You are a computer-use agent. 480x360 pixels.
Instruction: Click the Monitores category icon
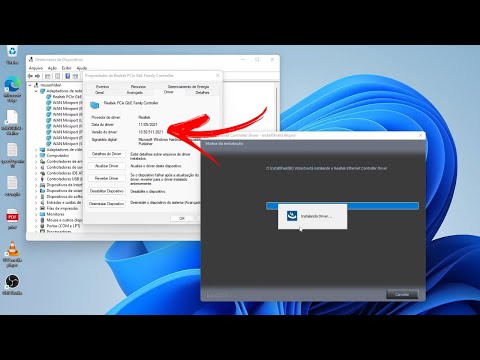(42, 214)
